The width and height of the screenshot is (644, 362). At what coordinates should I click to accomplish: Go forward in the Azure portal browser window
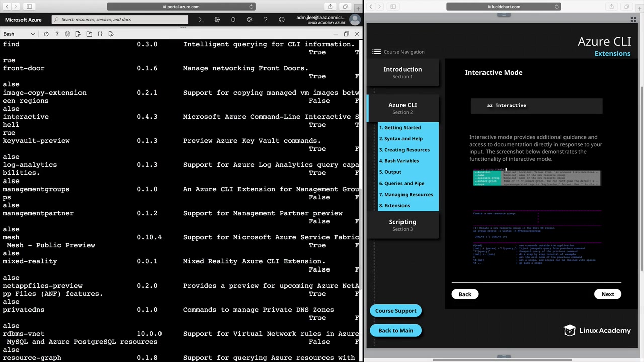pyautogui.click(x=15, y=7)
